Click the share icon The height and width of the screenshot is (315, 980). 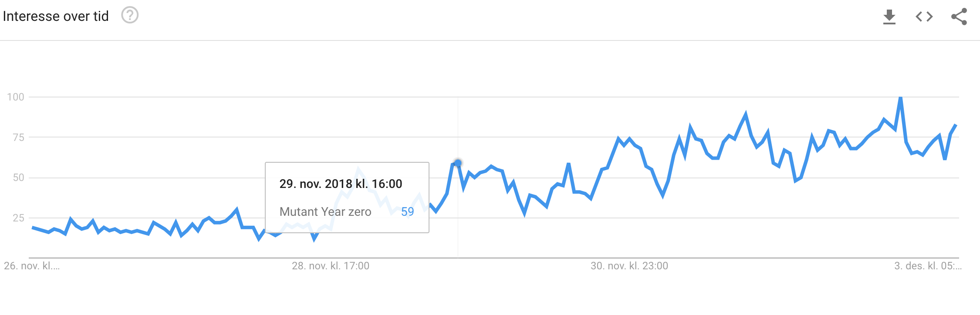959,17
